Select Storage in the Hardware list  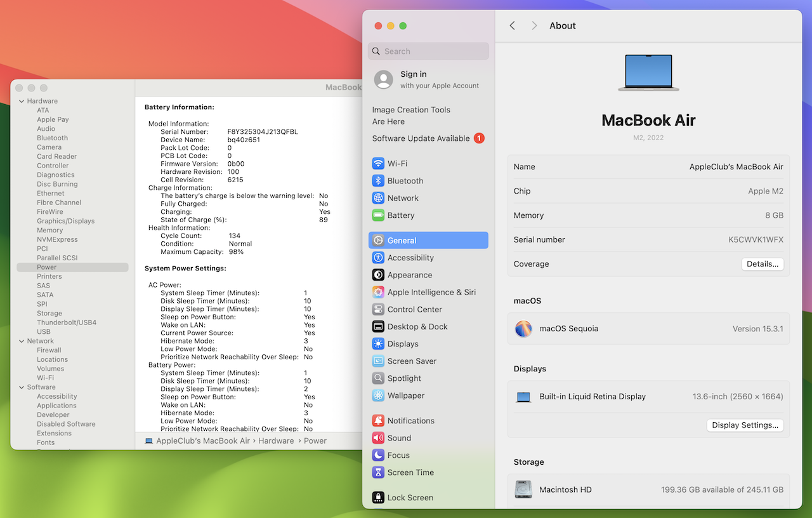click(x=49, y=314)
